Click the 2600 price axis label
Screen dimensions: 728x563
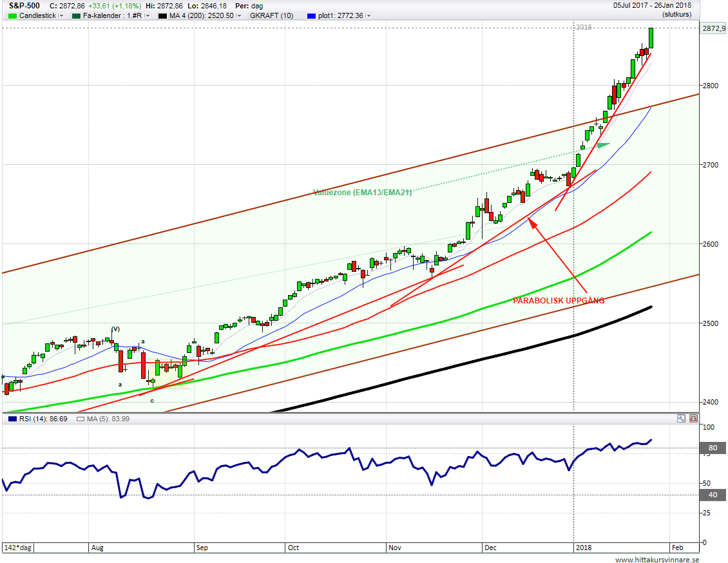(710, 244)
